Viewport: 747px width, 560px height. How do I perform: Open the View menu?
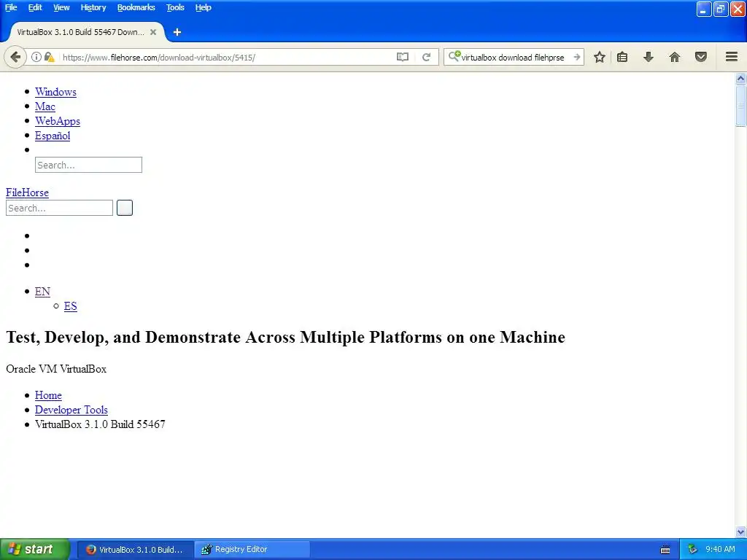click(61, 7)
